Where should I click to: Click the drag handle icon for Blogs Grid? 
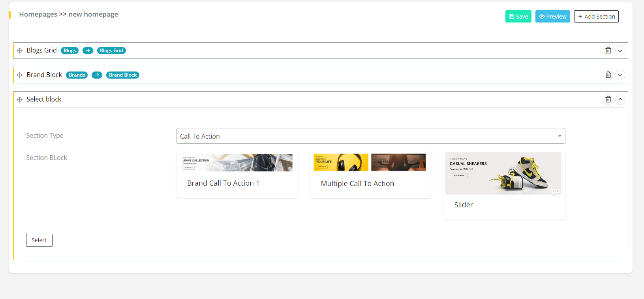coord(20,51)
